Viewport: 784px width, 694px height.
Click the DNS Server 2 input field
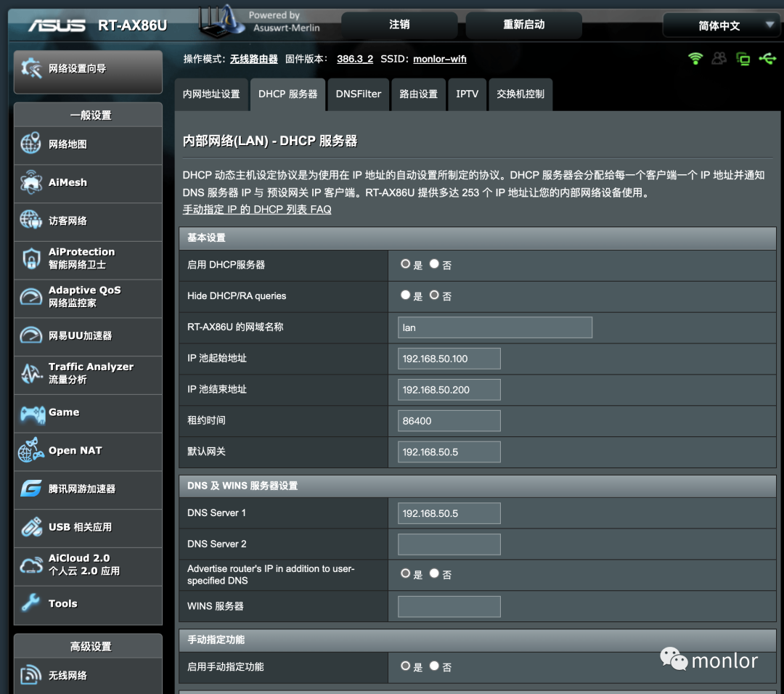point(448,544)
